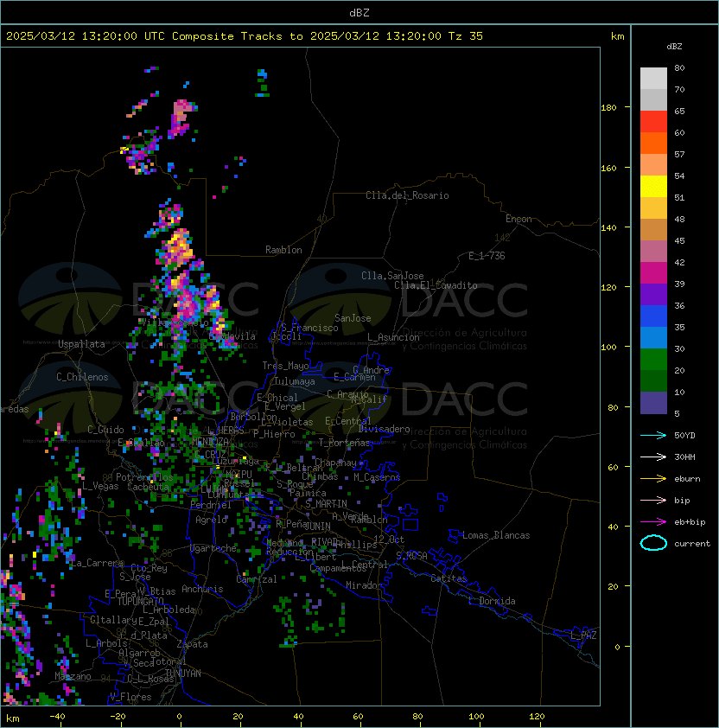Image resolution: width=719 pixels, height=728 pixels.
Task: Click the 'L_Dormida' map label
Action: [492, 601]
